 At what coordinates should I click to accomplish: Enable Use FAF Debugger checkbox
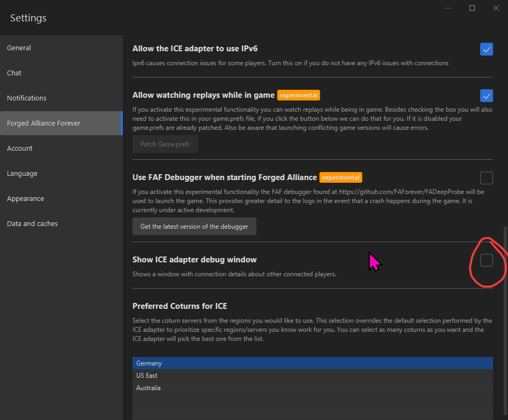click(x=486, y=177)
